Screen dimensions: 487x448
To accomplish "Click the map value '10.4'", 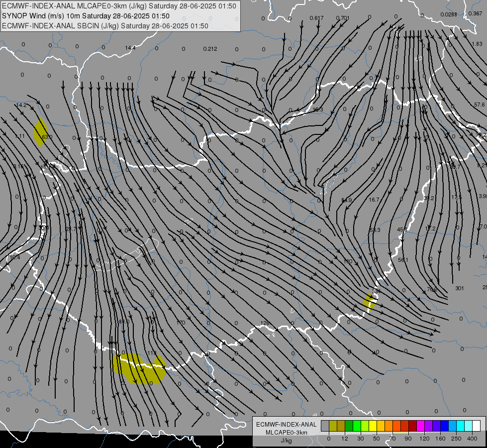I will pos(14,257).
